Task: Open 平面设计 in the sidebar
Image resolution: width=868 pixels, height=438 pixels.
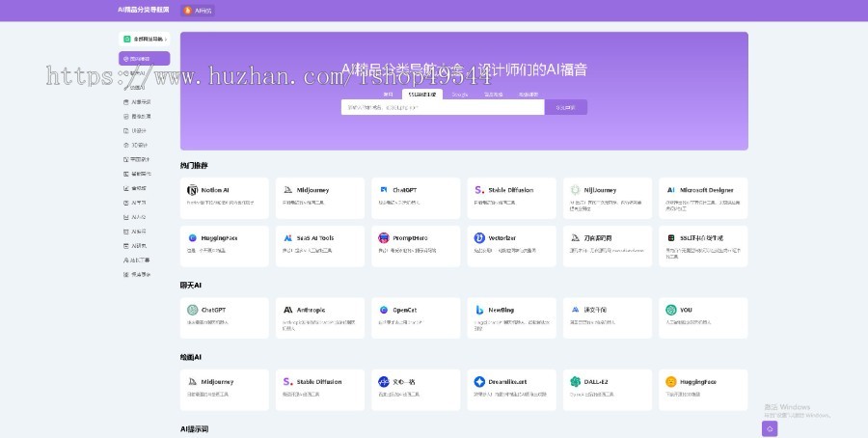Action: click(x=137, y=159)
